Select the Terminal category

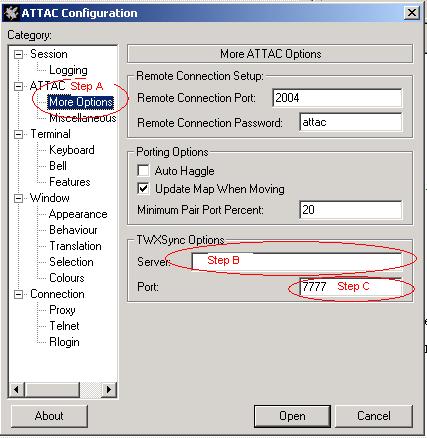tap(50, 134)
